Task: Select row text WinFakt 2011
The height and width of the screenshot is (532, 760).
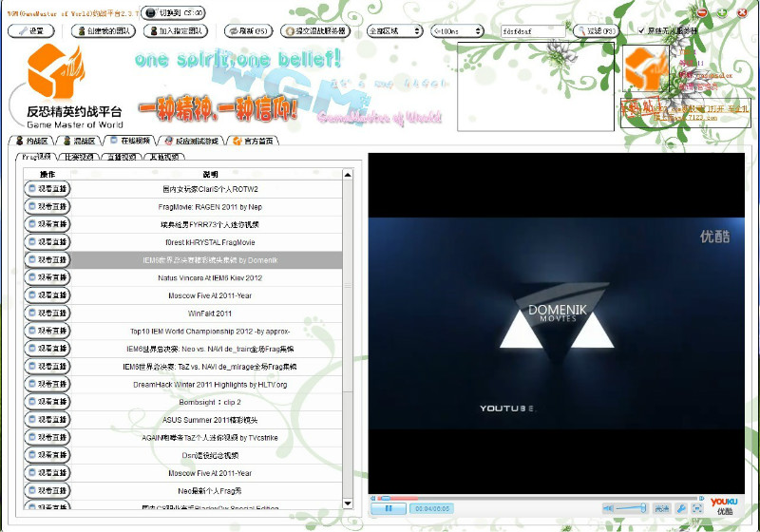Action: (x=210, y=313)
